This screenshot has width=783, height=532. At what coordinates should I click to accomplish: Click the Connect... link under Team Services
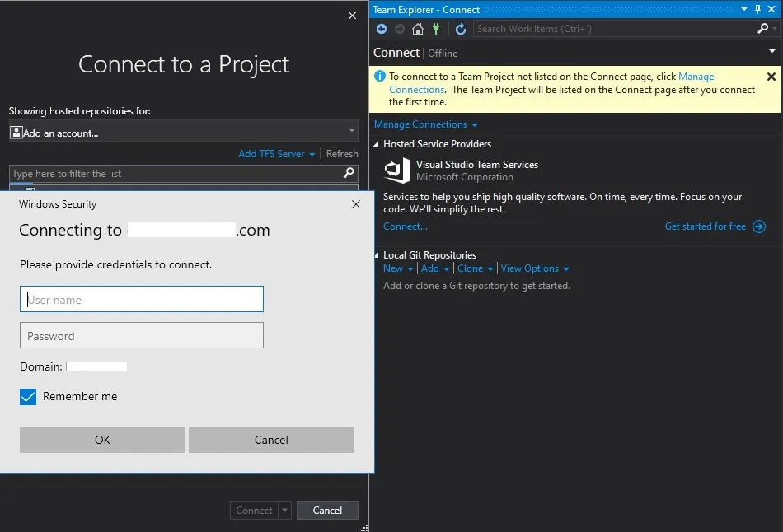405,226
